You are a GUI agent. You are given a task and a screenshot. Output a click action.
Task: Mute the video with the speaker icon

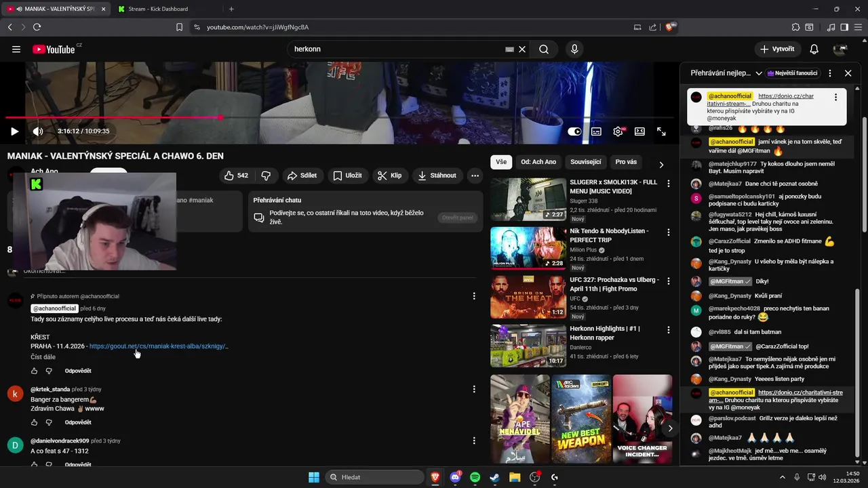[x=38, y=131]
